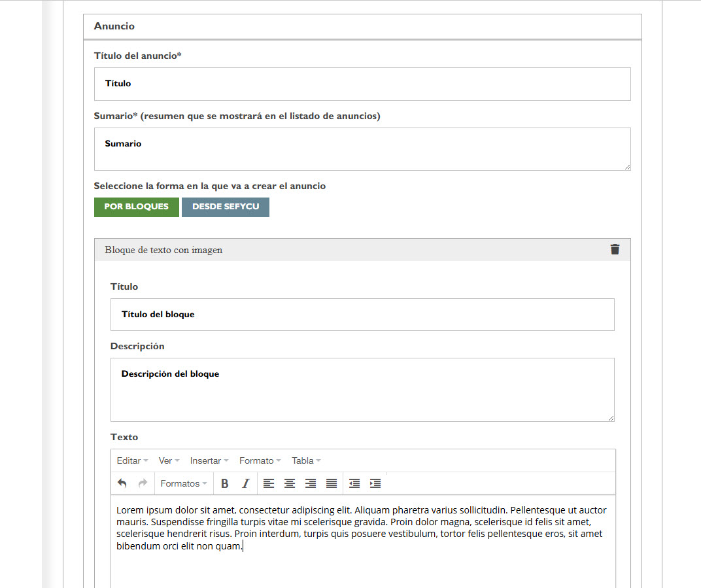Center align the text

[x=290, y=483]
